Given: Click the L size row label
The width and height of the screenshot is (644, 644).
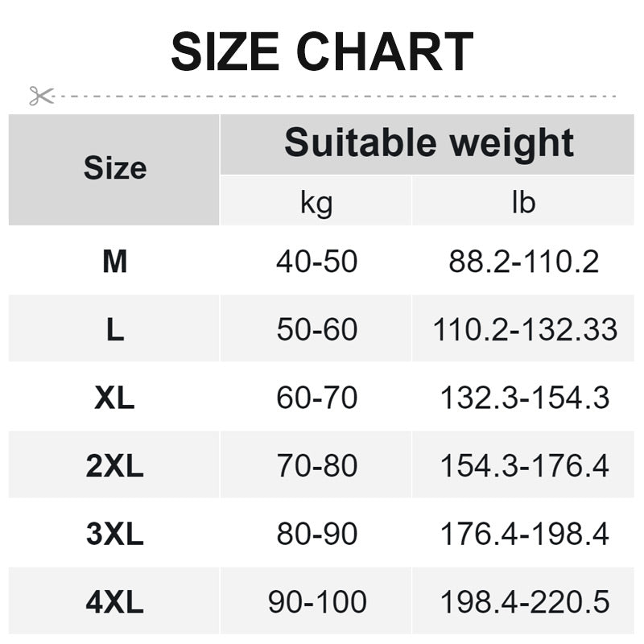Looking at the screenshot, I should (114, 329).
